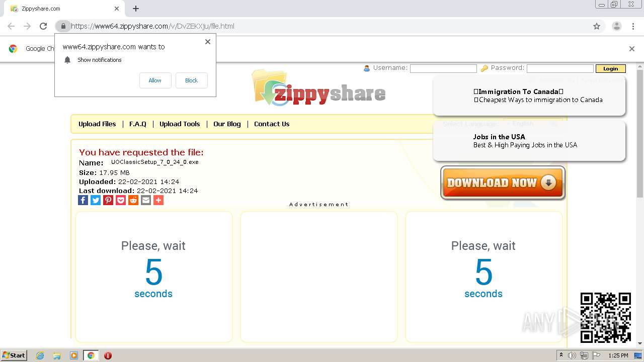Image resolution: width=644 pixels, height=362 pixels.
Task: Click the browser forward arrow
Action: click(x=27, y=26)
